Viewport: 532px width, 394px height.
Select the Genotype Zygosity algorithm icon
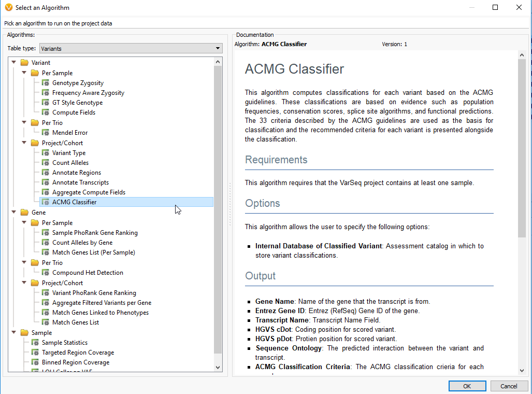46,82
